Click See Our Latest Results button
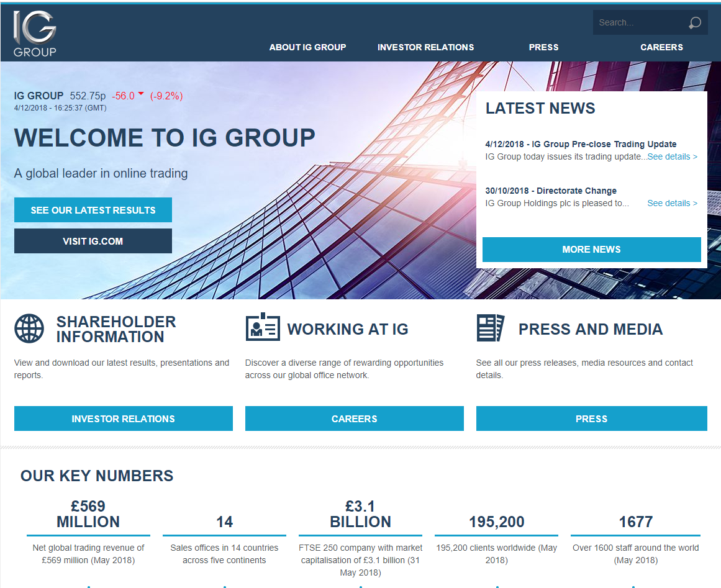The height and width of the screenshot is (588, 721). pyautogui.click(x=93, y=210)
